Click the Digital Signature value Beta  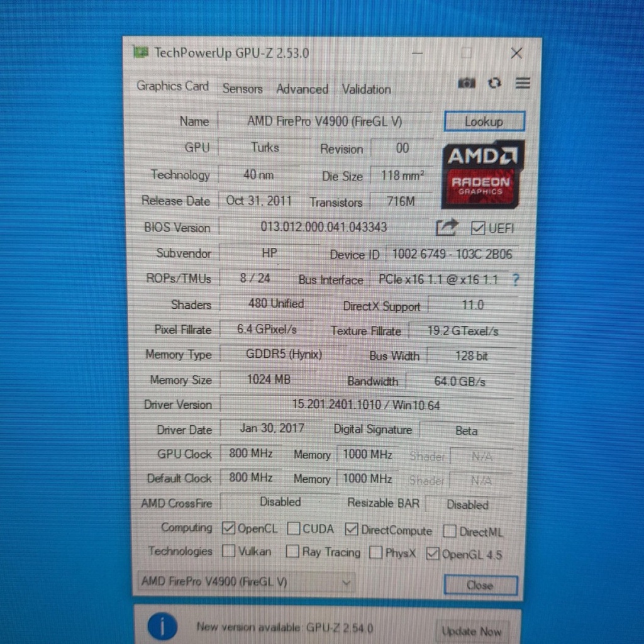coord(466,431)
